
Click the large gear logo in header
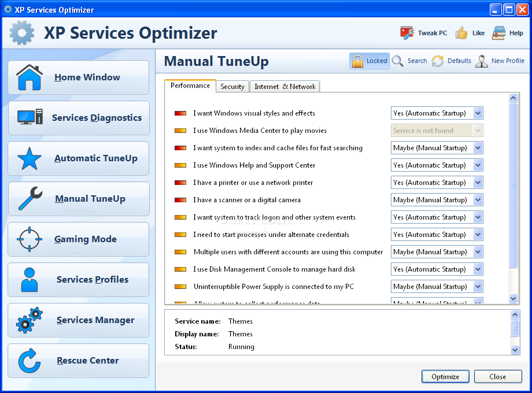click(22, 33)
